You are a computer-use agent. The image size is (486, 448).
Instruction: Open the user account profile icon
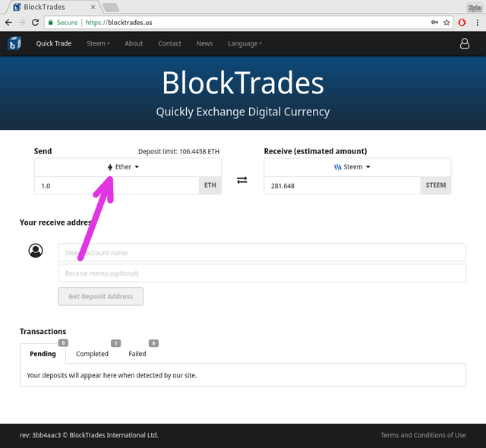pyautogui.click(x=464, y=44)
